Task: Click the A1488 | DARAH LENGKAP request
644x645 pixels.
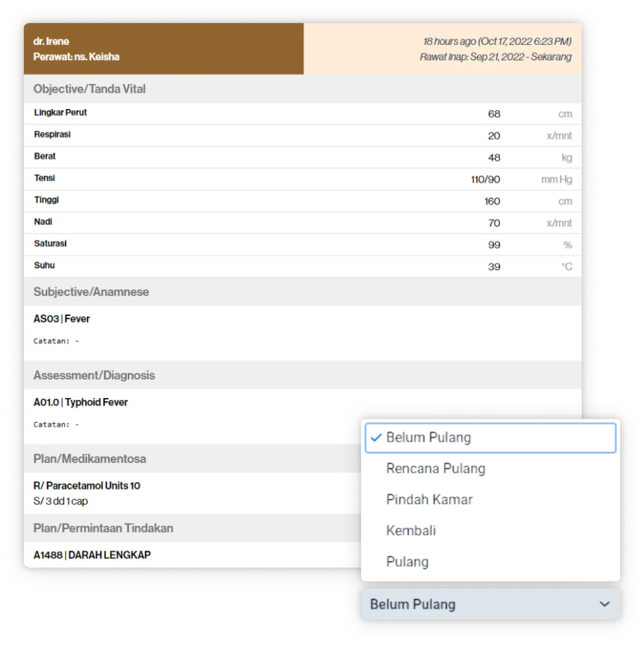Action: (92, 555)
